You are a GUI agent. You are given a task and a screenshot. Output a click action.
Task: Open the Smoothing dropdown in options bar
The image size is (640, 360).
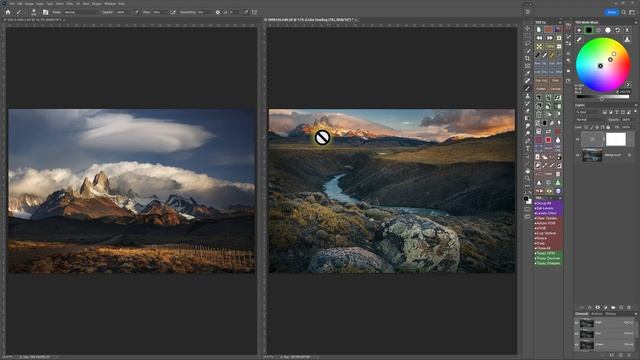[204, 12]
